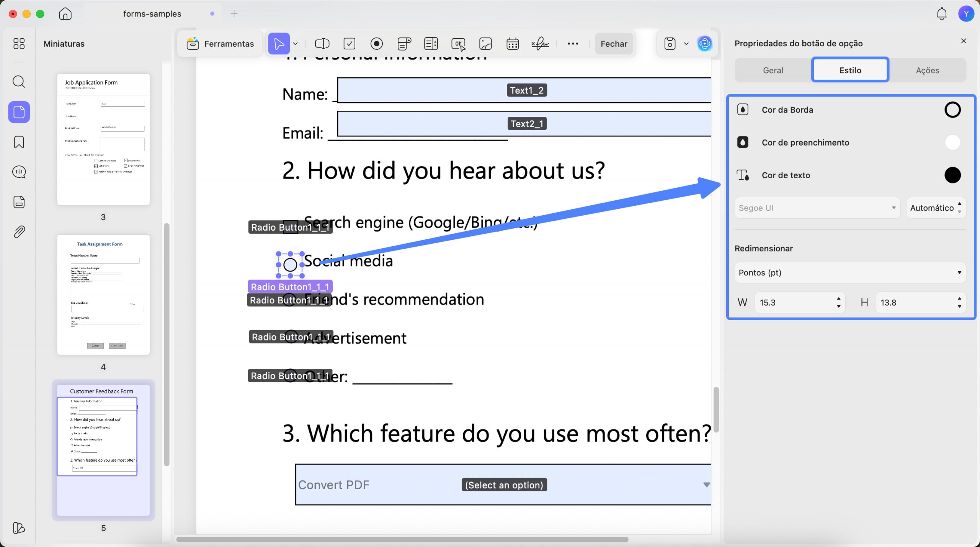
Task: Select the page thumbnails sidebar icon
Action: (19, 112)
